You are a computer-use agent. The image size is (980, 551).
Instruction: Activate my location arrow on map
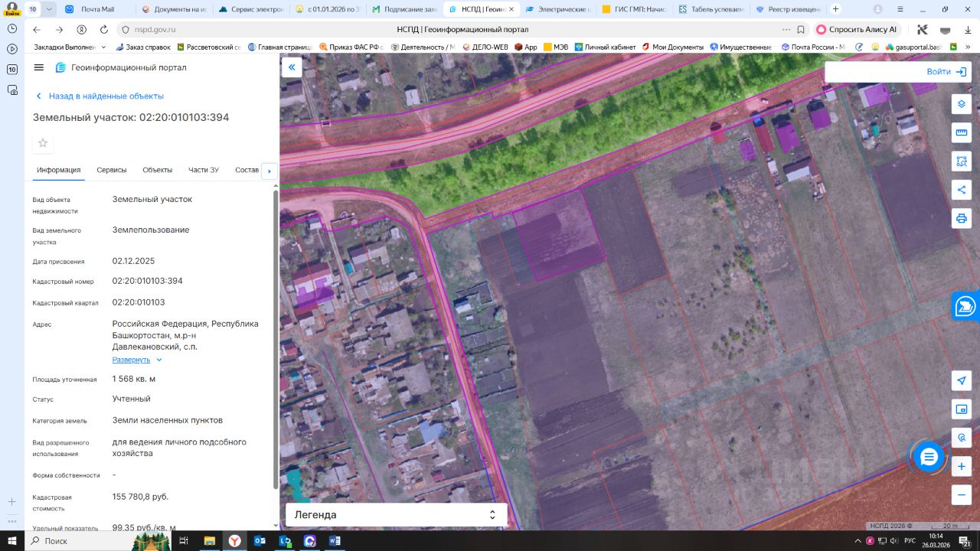962,381
